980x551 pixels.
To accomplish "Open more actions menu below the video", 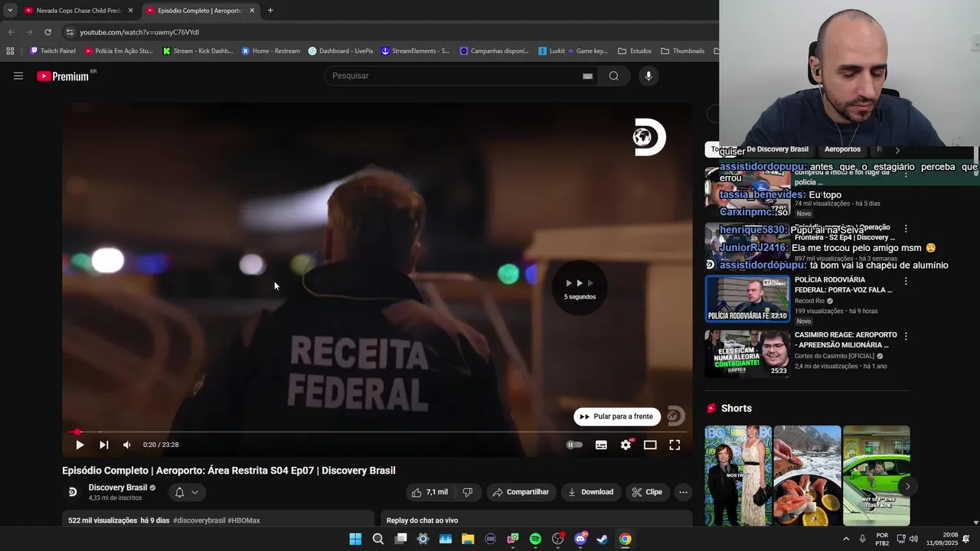I will 683,492.
